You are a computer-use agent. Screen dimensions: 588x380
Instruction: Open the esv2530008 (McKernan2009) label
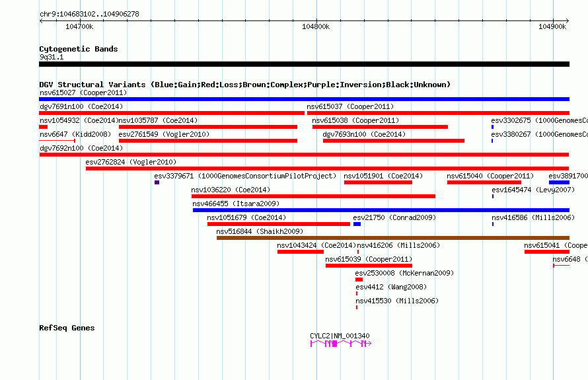click(404, 273)
